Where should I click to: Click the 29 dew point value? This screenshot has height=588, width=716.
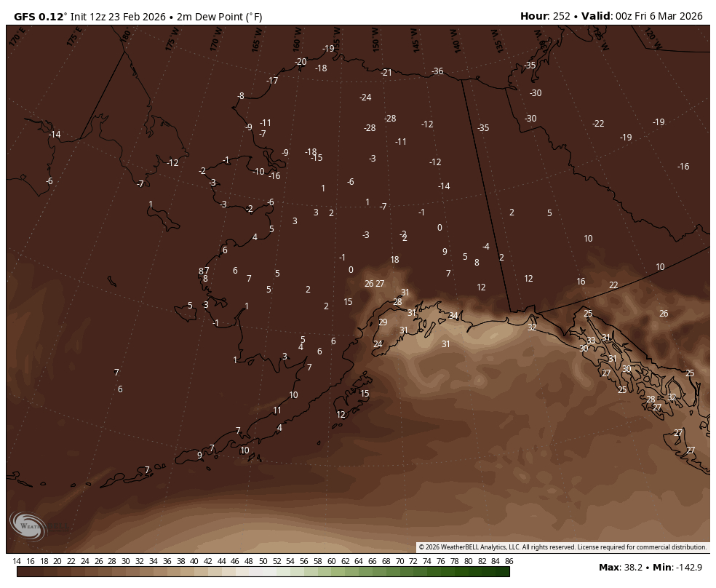coord(383,322)
